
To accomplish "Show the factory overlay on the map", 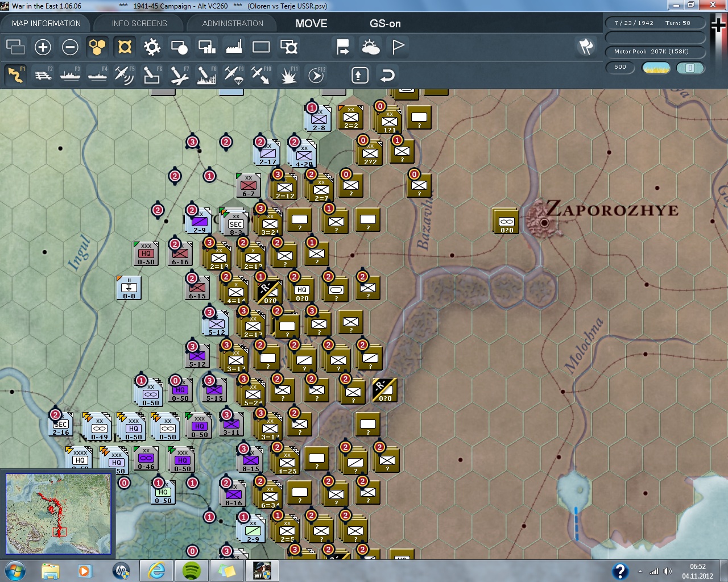I will (x=234, y=47).
